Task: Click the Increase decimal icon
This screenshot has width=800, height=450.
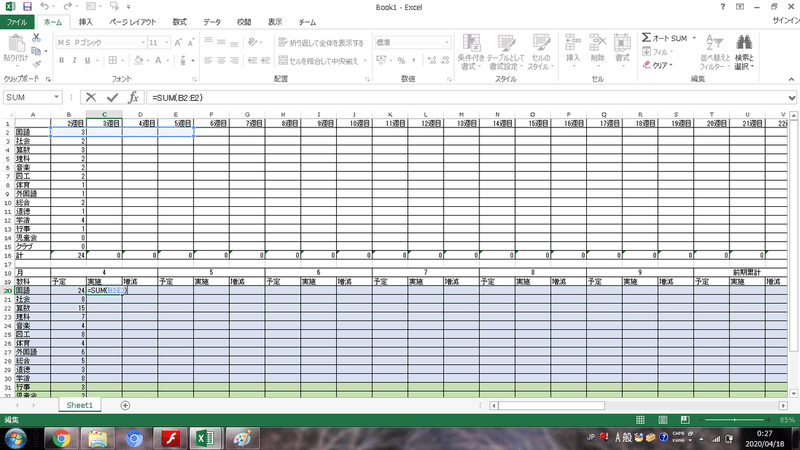Action: pyautogui.click(x=432, y=61)
